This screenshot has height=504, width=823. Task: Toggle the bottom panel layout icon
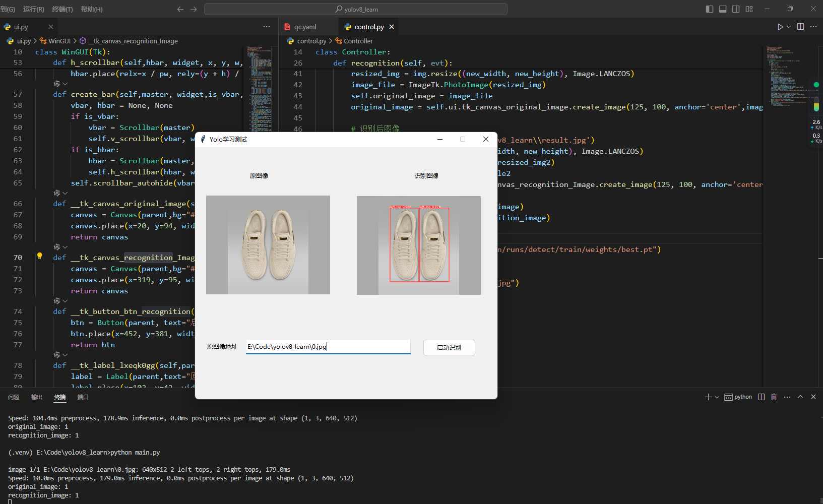click(x=723, y=9)
